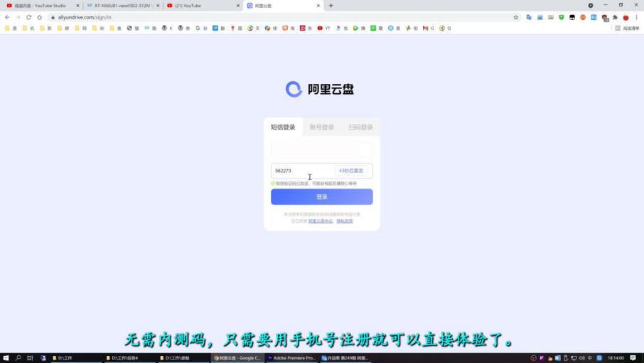Image resolution: width=644 pixels, height=363 pixels.
Task: Close the 阿里云盘 browser tab
Action: 318,6
